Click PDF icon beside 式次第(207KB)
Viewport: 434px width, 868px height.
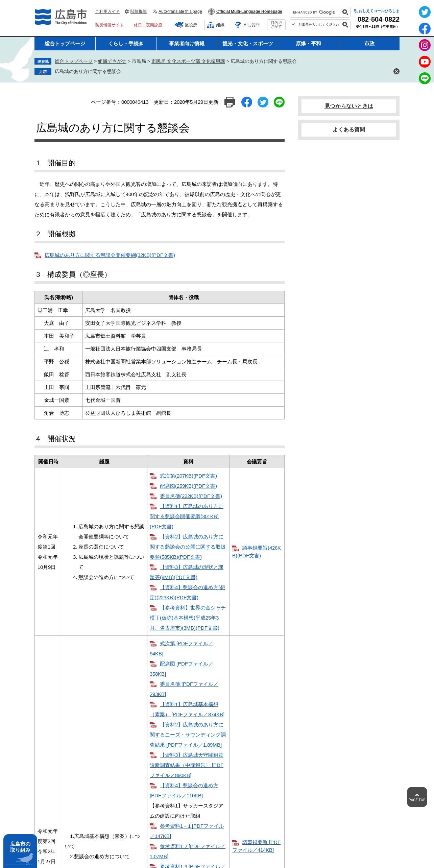[153, 476]
